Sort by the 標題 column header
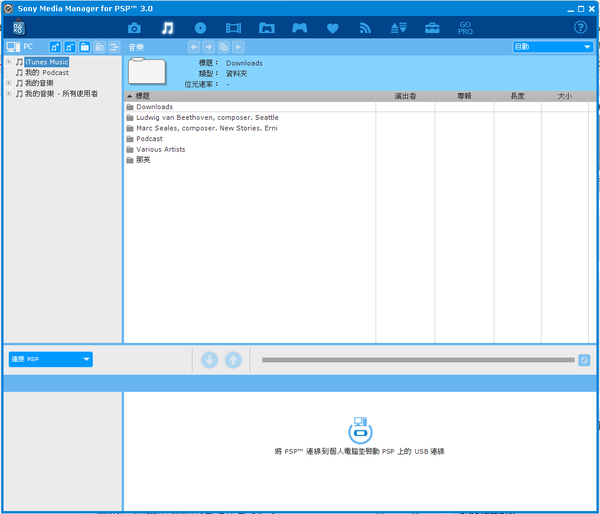600x514 pixels. (x=250, y=96)
